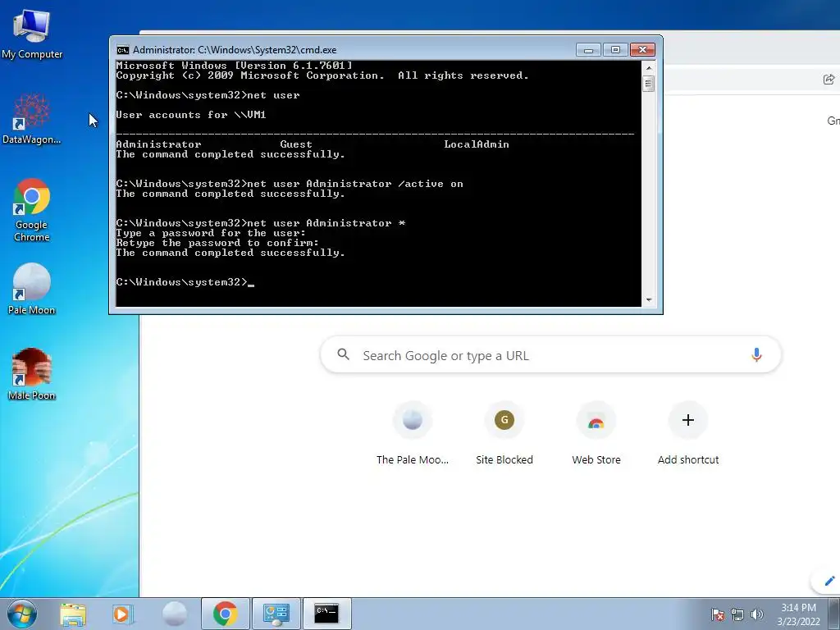Open the Windows Start menu orb
840x630 pixels.
[22, 614]
